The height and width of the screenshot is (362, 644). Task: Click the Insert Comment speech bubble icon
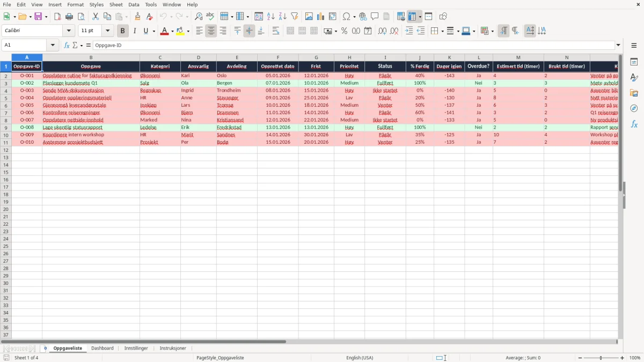pos(375,17)
